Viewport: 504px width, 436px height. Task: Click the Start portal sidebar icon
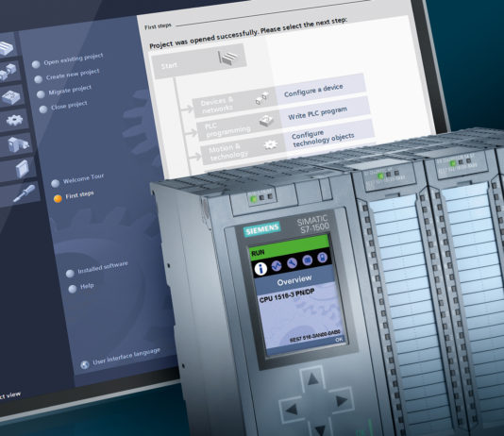(x=7, y=48)
